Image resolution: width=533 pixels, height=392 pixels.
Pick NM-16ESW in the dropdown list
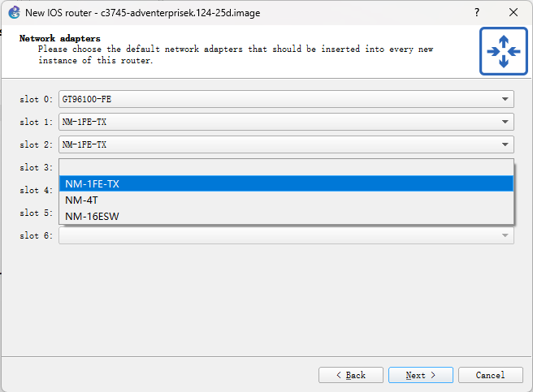(286, 216)
